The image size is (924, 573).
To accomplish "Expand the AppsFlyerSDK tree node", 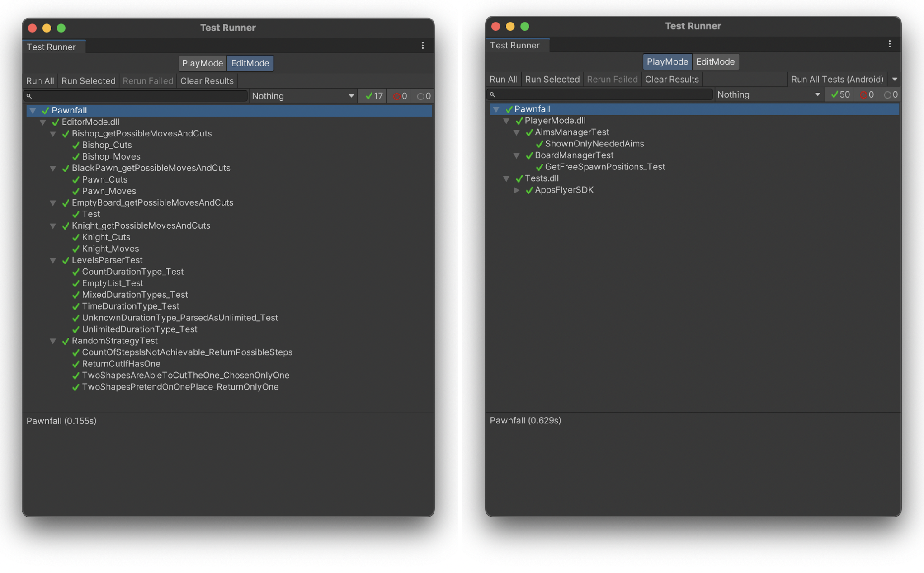I will 516,190.
